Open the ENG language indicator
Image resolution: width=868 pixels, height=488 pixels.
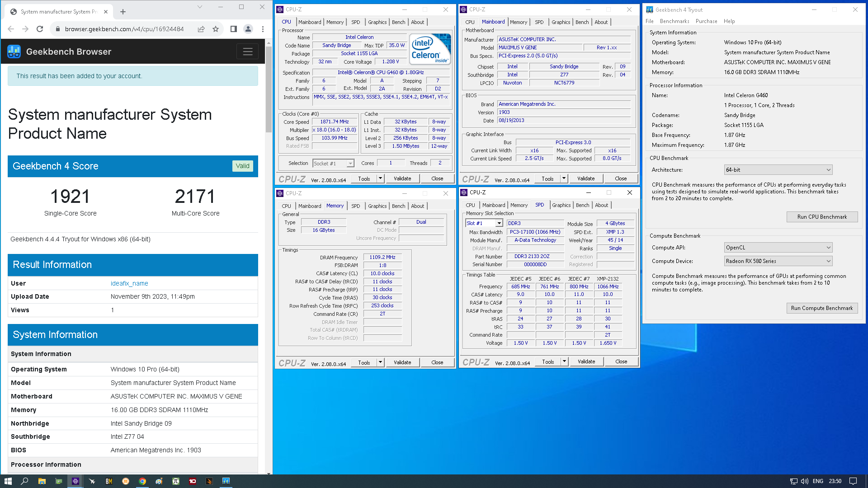pos(818,481)
